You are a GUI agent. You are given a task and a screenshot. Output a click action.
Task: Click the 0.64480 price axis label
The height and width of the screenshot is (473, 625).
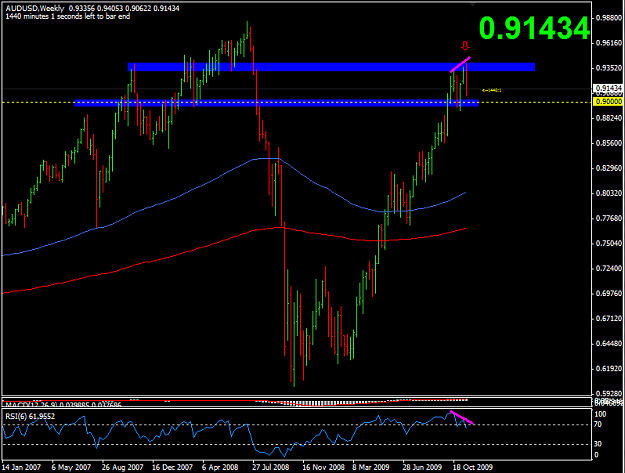(x=609, y=343)
